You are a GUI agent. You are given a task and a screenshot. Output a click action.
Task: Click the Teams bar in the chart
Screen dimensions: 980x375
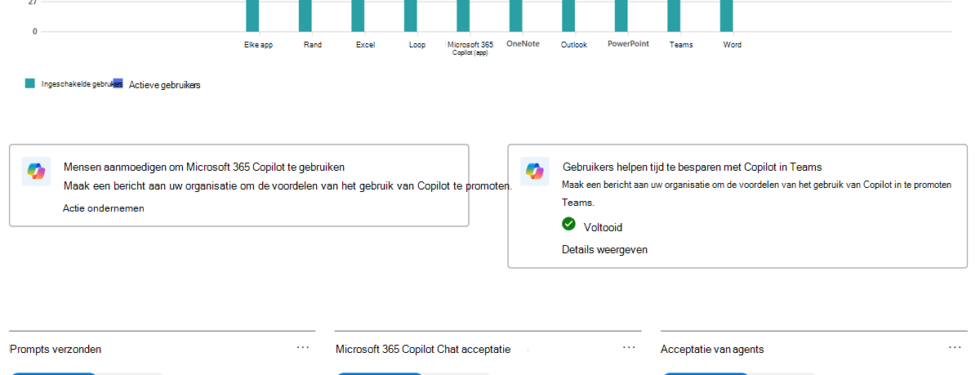click(674, 16)
